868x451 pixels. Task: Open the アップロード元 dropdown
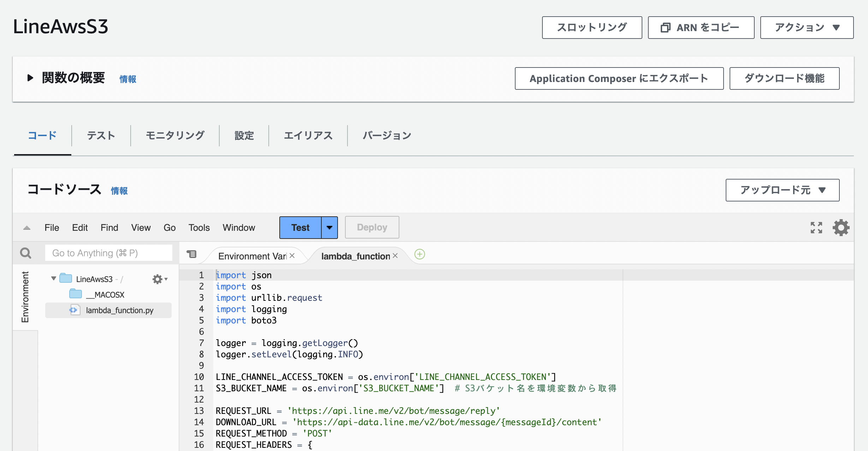coord(782,190)
